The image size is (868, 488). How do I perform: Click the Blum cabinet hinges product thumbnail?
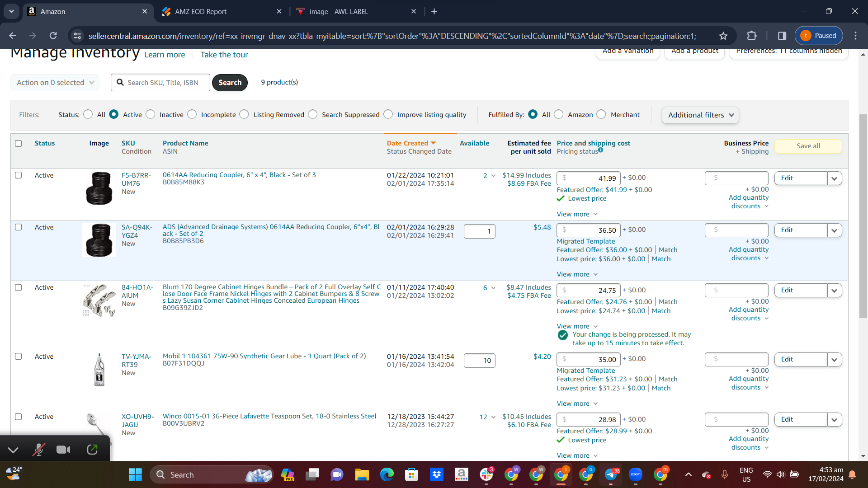point(99,300)
